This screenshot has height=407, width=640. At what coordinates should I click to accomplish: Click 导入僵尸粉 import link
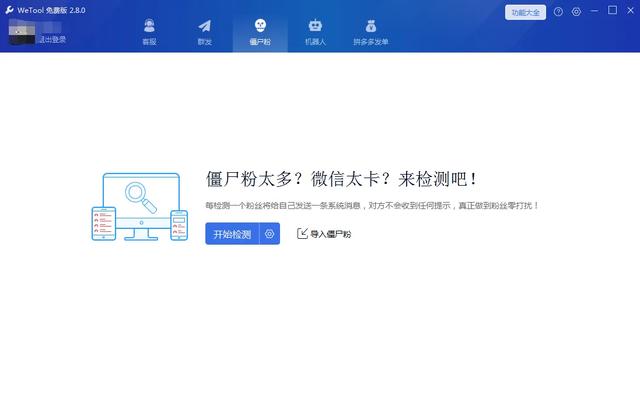324,234
